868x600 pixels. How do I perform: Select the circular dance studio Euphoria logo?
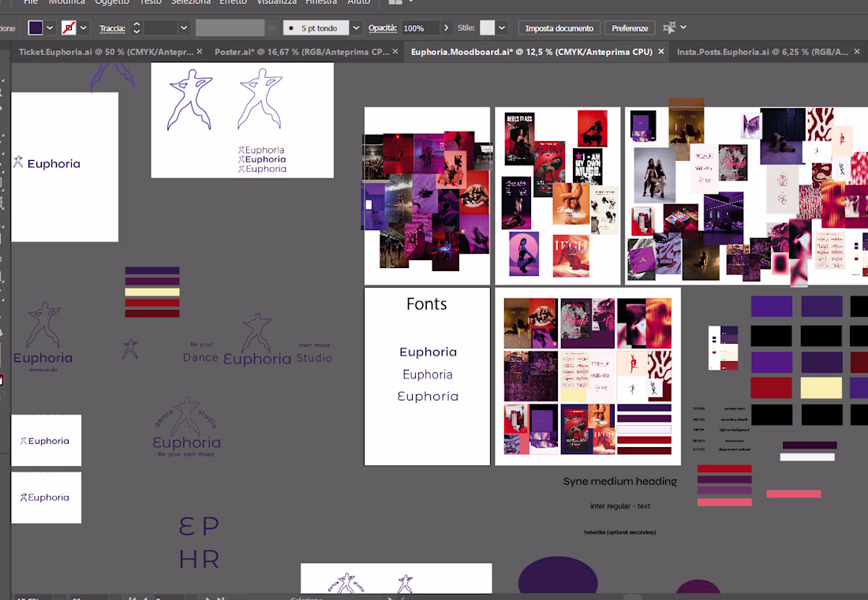tap(186, 427)
